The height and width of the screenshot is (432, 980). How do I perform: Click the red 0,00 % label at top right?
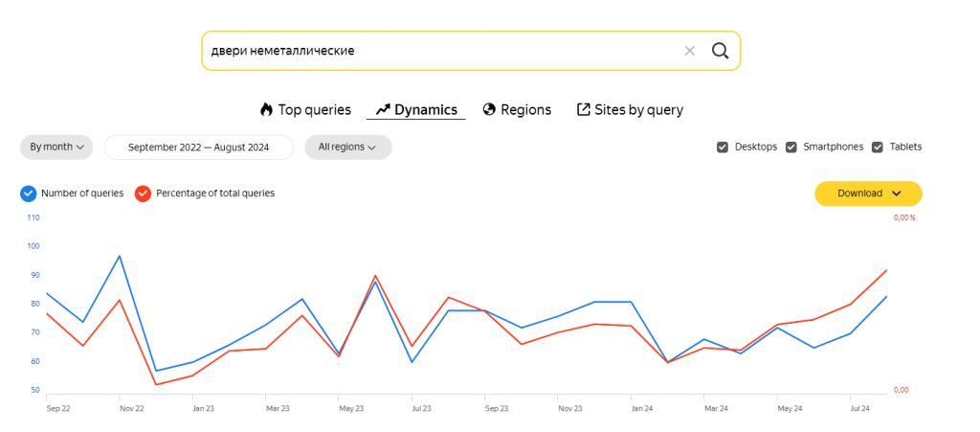point(904,218)
